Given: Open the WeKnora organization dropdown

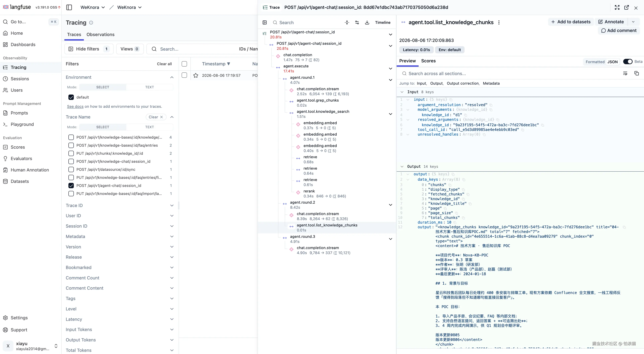Looking at the screenshot, I should [93, 7].
